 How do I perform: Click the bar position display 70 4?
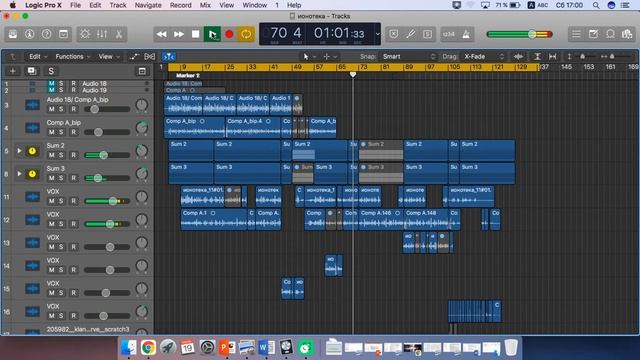coord(285,34)
